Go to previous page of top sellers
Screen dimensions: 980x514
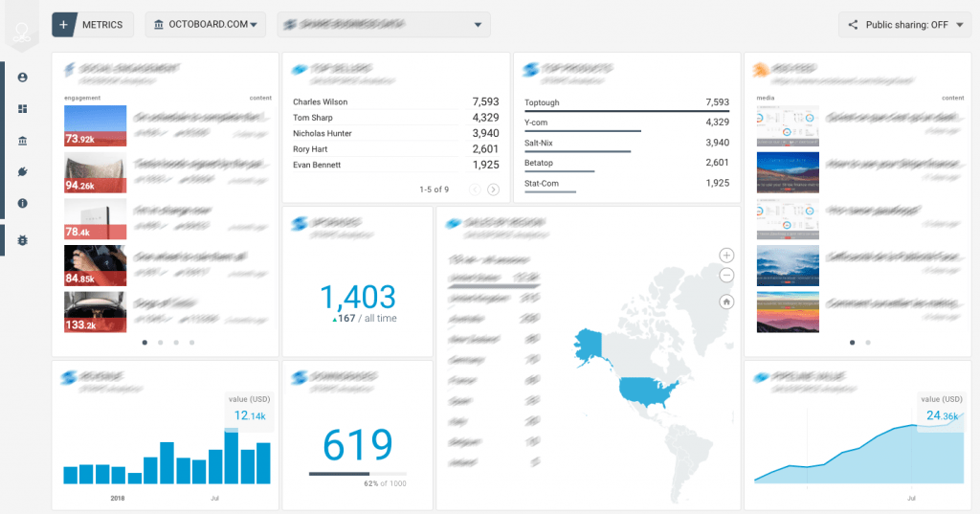(475, 190)
